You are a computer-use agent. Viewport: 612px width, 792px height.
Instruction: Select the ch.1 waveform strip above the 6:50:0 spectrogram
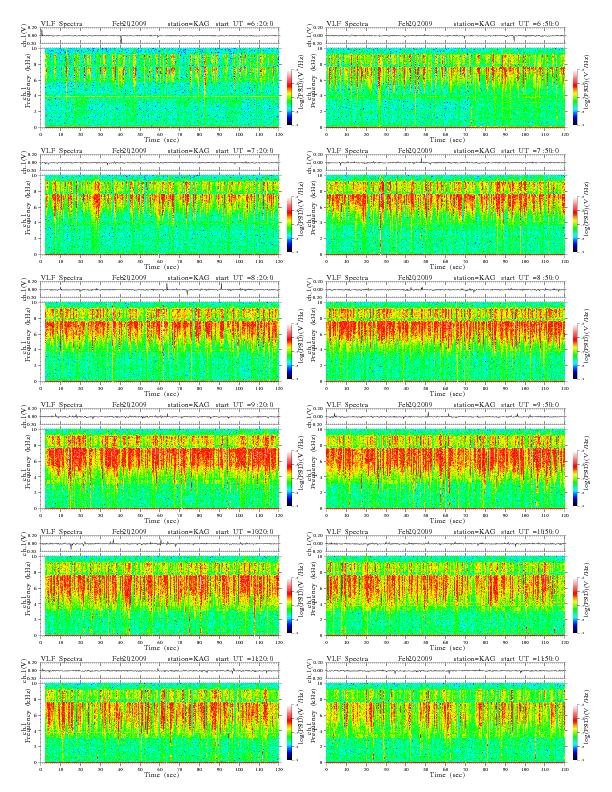coord(445,35)
